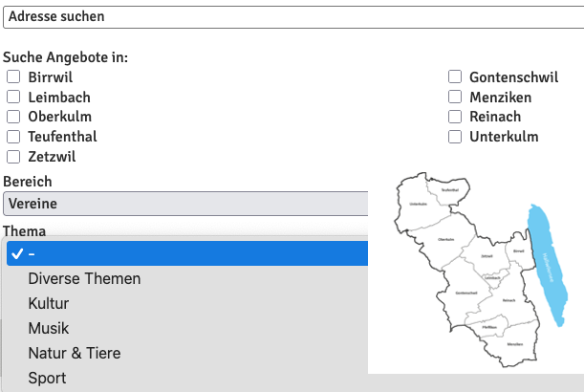Viewport: 584px width, 392px height.
Task: Enable the Leimbach checkbox
Action: (x=13, y=97)
